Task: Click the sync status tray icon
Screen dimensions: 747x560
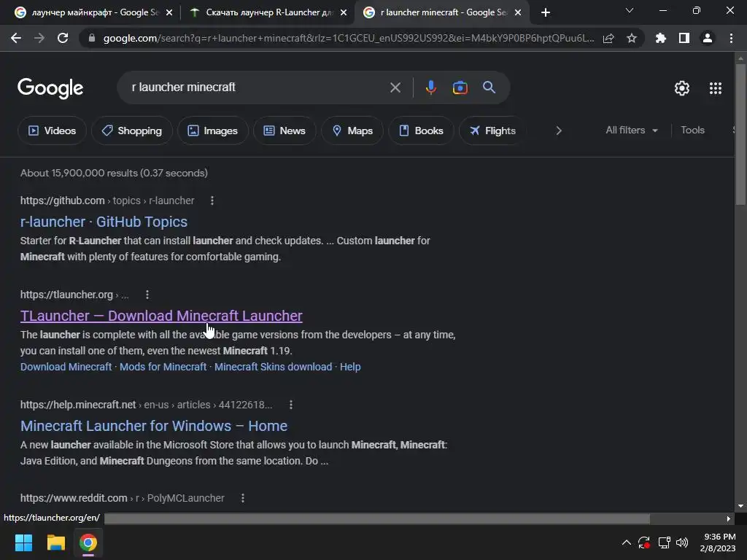Action: click(644, 542)
